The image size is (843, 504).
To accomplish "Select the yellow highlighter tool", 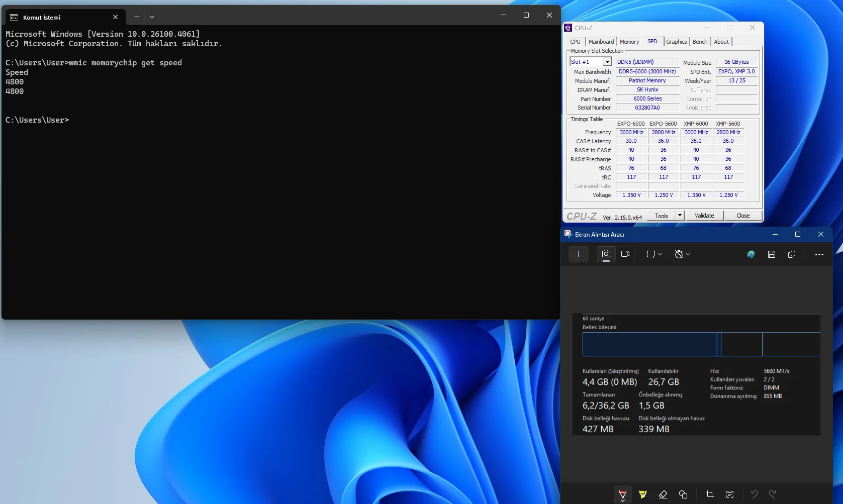I will [643, 494].
